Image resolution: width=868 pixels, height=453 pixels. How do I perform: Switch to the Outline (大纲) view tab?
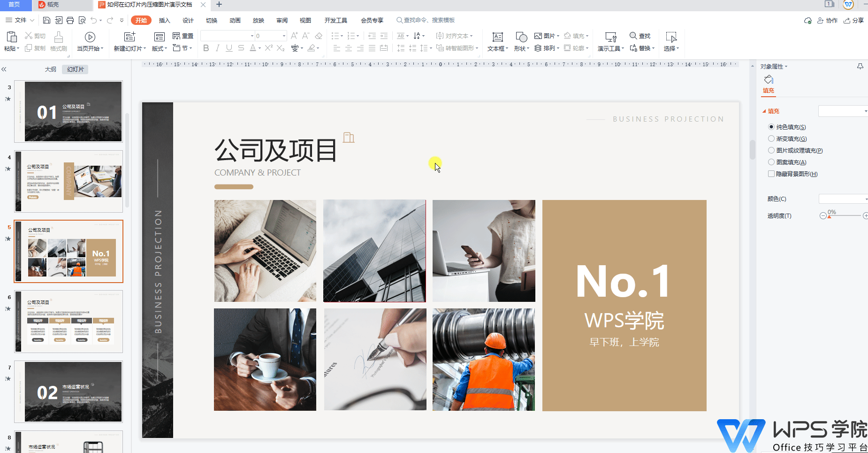[51, 69]
